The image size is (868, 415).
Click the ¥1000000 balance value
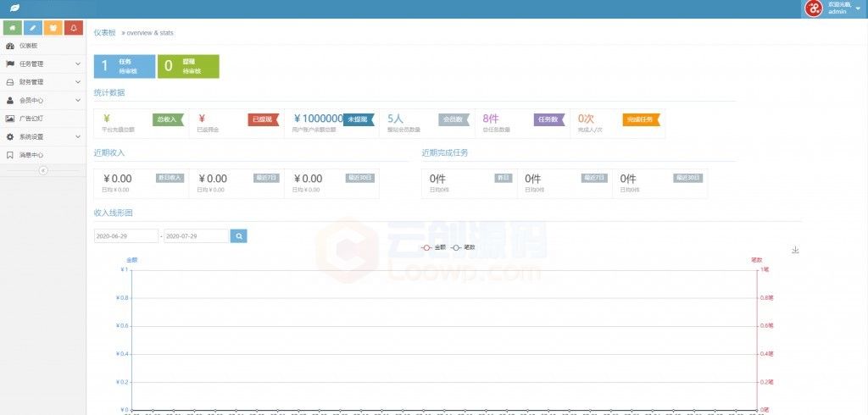coord(319,119)
